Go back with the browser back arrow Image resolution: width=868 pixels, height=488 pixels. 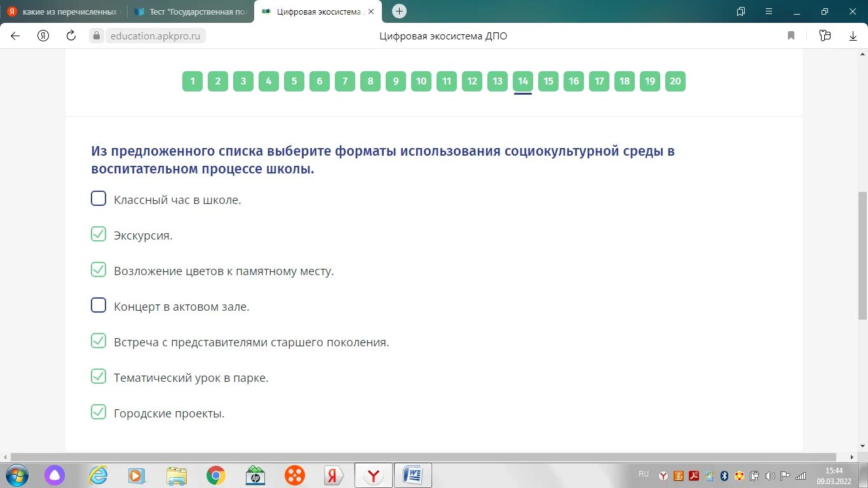(15, 36)
